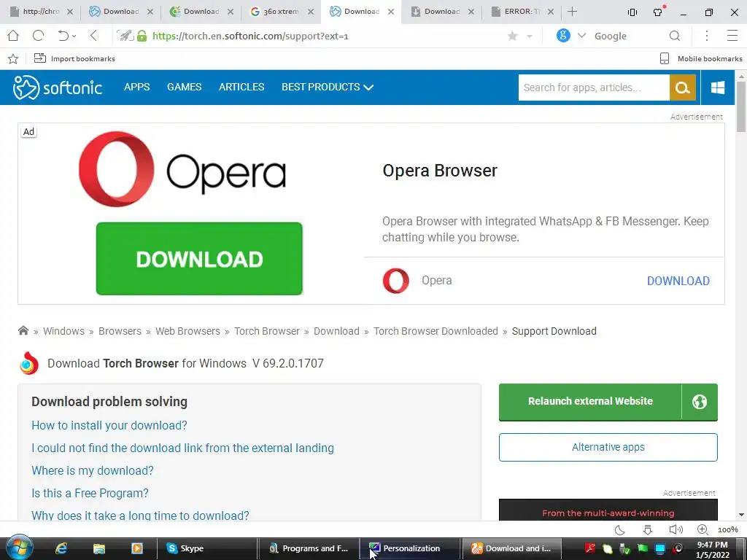747x560 pixels.
Task: Open the hamburger main menu
Action: pos(732,36)
